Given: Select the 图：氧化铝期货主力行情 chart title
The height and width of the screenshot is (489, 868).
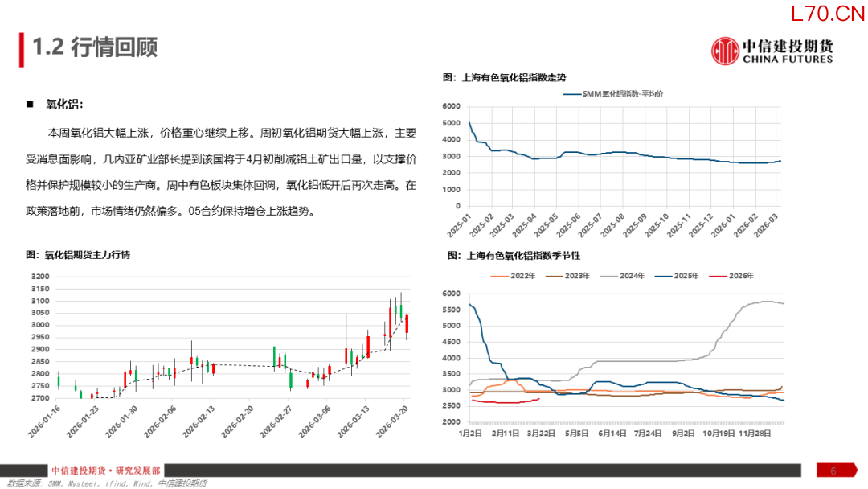Looking at the screenshot, I should pyautogui.click(x=78, y=255).
